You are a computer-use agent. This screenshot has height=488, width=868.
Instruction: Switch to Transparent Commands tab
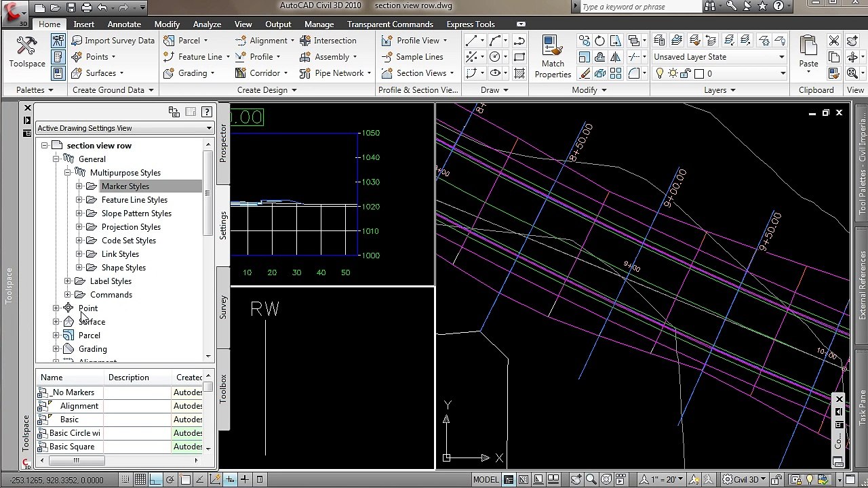click(x=390, y=24)
